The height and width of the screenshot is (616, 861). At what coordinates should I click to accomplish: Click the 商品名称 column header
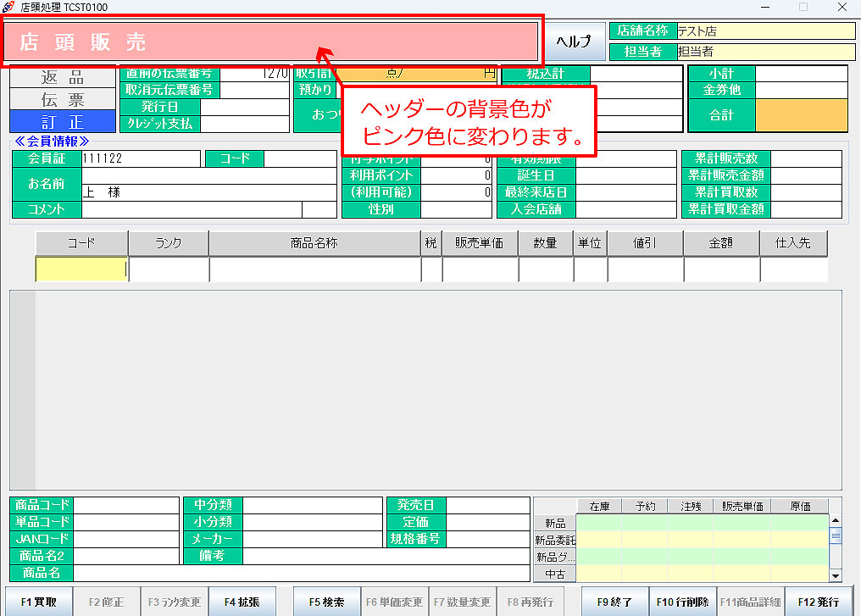314,243
